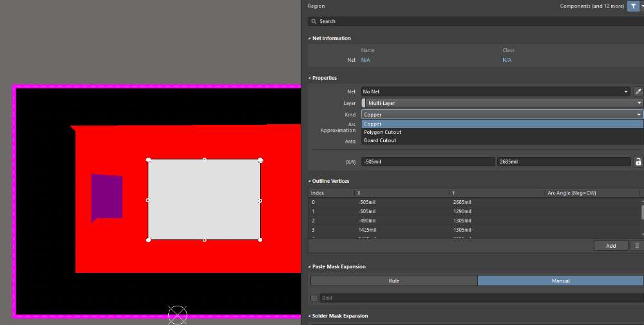
Task: Enable the Paste Mask Expansion checkbox
Action: pos(314,299)
